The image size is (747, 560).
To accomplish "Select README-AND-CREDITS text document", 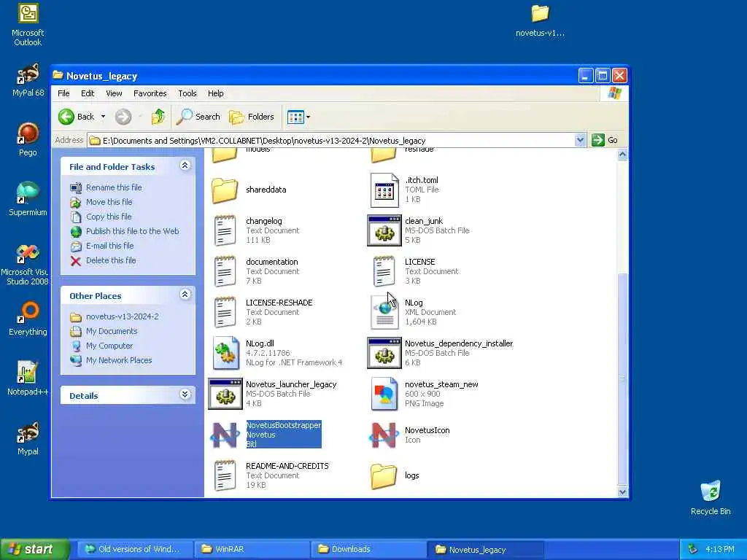I will click(271, 475).
